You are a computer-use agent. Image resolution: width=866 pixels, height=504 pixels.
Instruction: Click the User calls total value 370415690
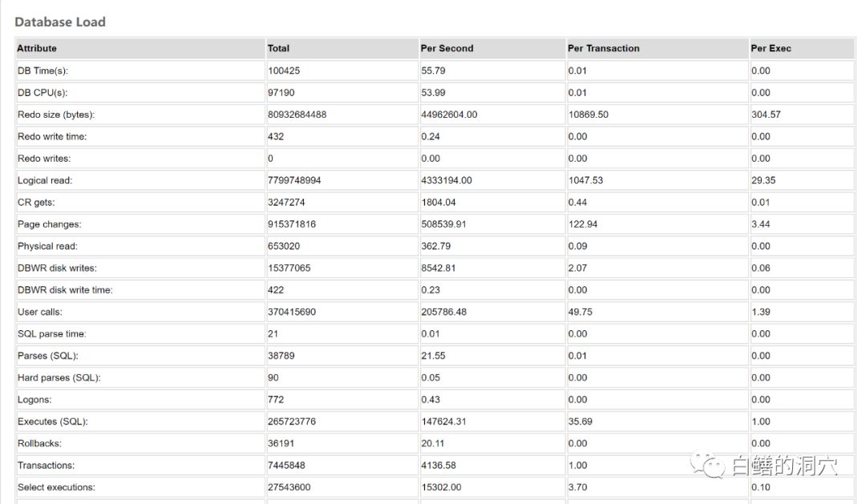tap(292, 312)
